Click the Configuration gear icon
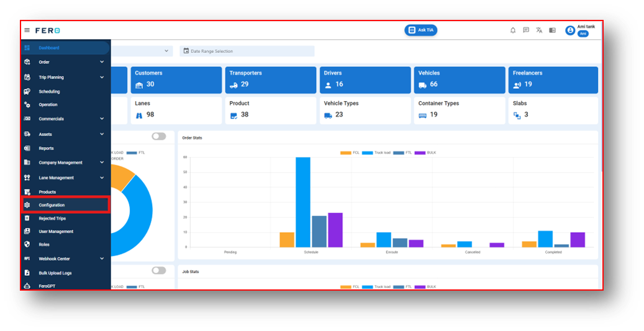Viewport: 644px width, 331px height. pyautogui.click(x=27, y=205)
